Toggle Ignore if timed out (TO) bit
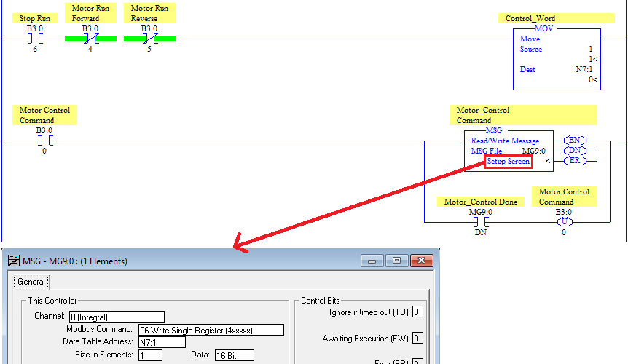The image size is (628, 364). (417, 312)
